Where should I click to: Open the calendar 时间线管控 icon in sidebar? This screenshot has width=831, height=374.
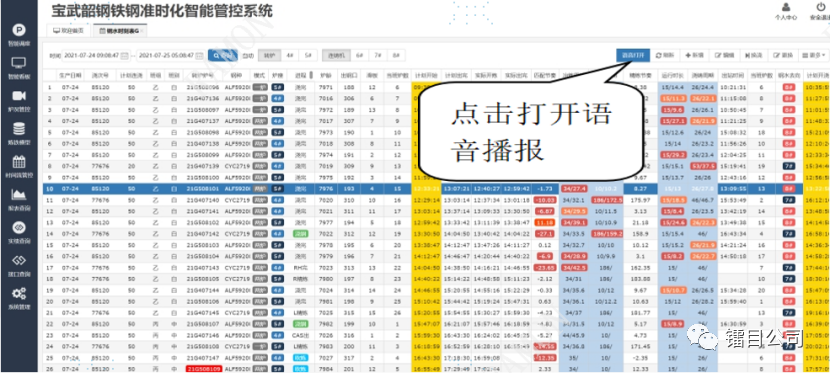point(19,161)
